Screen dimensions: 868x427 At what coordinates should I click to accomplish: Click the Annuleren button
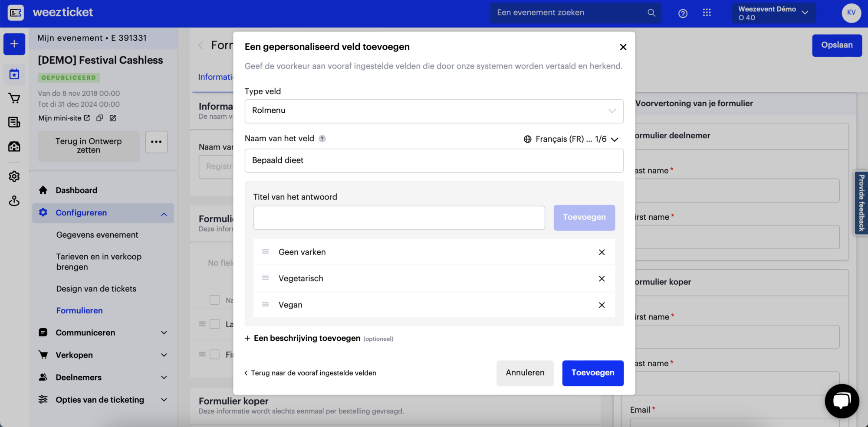point(525,373)
